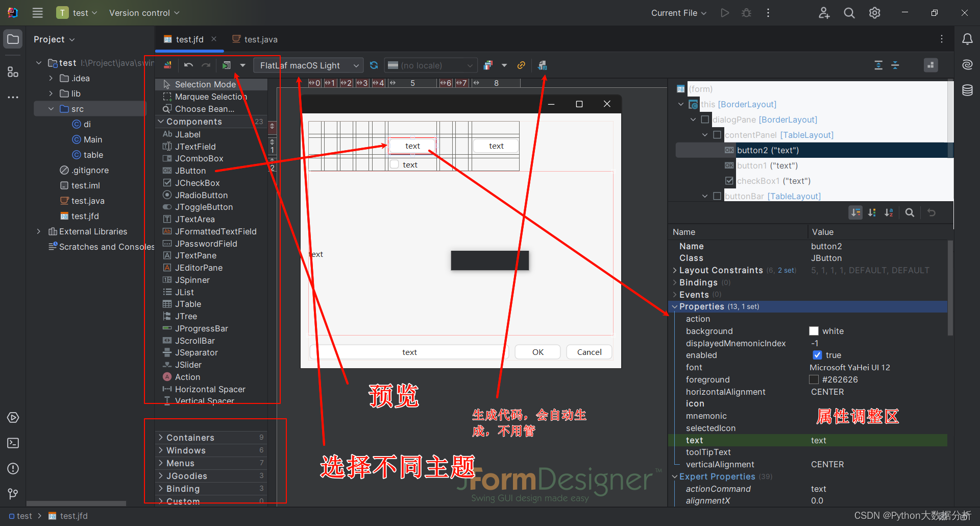980x526 pixels.
Task: Collapse the Components palette category
Action: pyautogui.click(x=161, y=122)
